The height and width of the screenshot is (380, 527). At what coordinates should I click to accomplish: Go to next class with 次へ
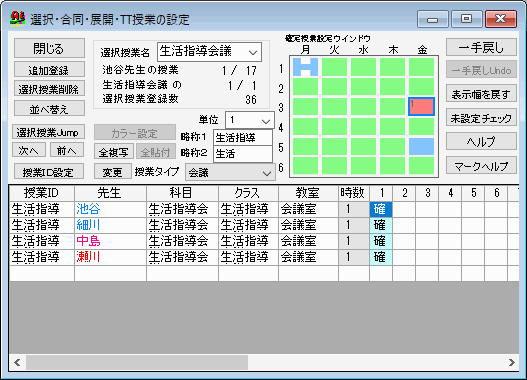(x=29, y=150)
